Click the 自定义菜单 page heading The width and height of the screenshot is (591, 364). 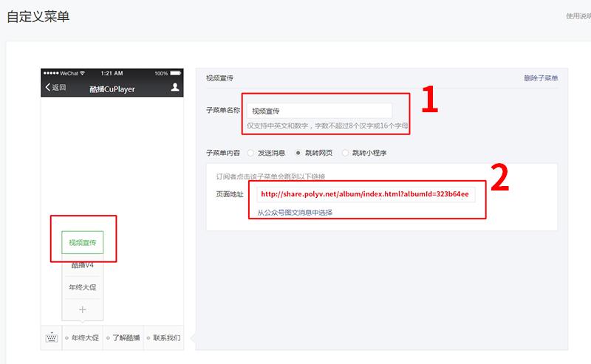click(38, 16)
